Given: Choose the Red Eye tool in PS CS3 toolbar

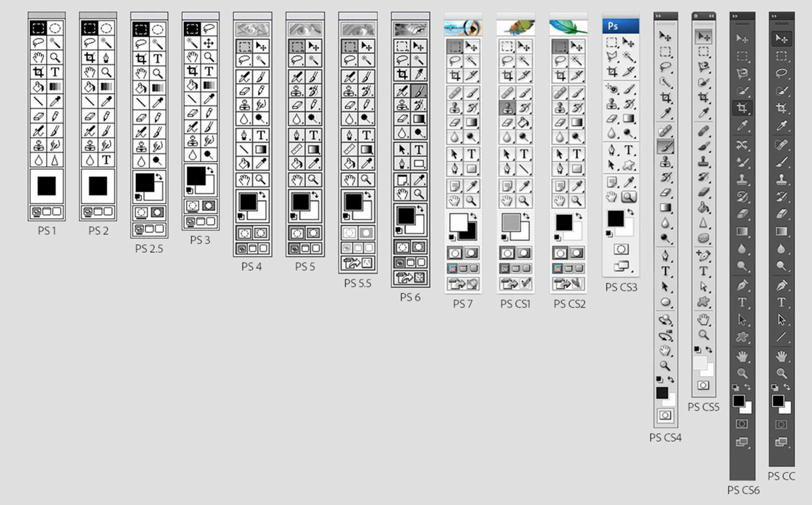Looking at the screenshot, I should click(612, 89).
